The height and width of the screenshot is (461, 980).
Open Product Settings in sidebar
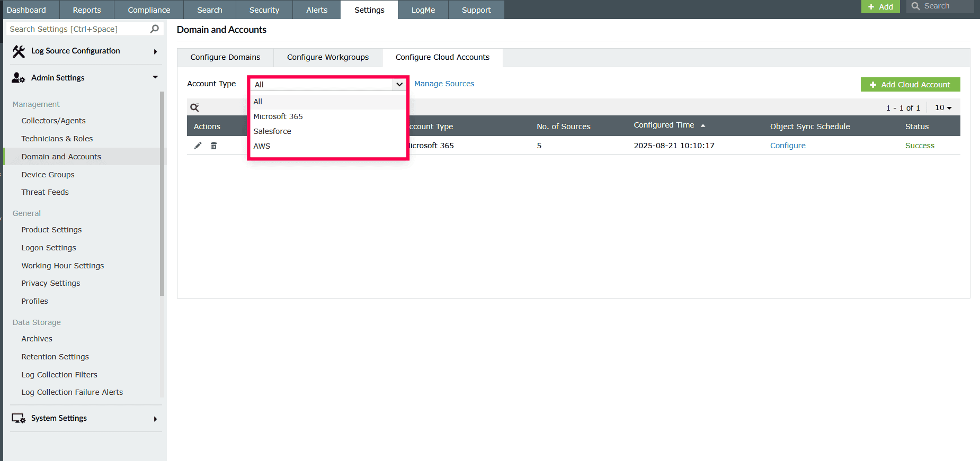pos(51,230)
